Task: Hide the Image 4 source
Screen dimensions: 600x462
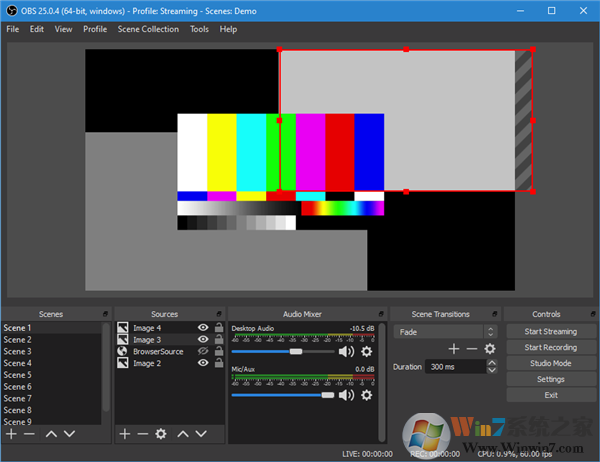Action: point(203,328)
